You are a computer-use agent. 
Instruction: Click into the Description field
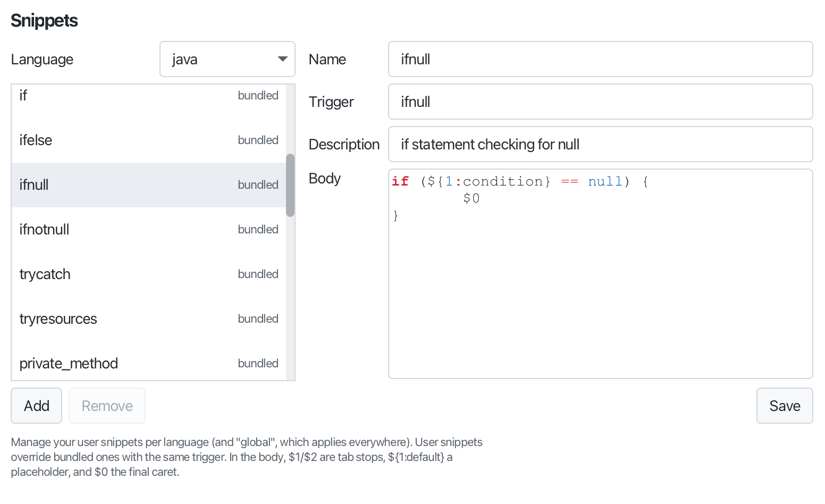601,144
